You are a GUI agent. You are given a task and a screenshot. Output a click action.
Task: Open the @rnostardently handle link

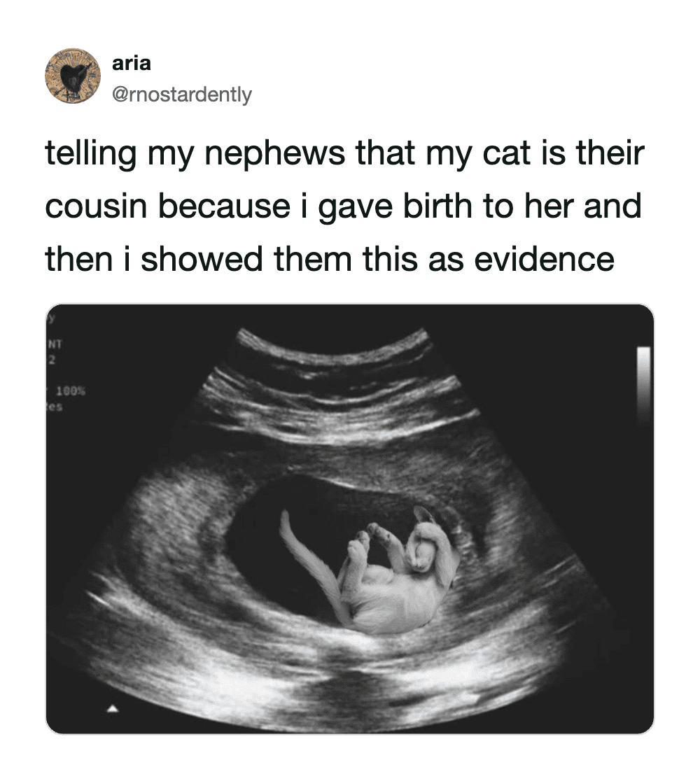point(182,94)
